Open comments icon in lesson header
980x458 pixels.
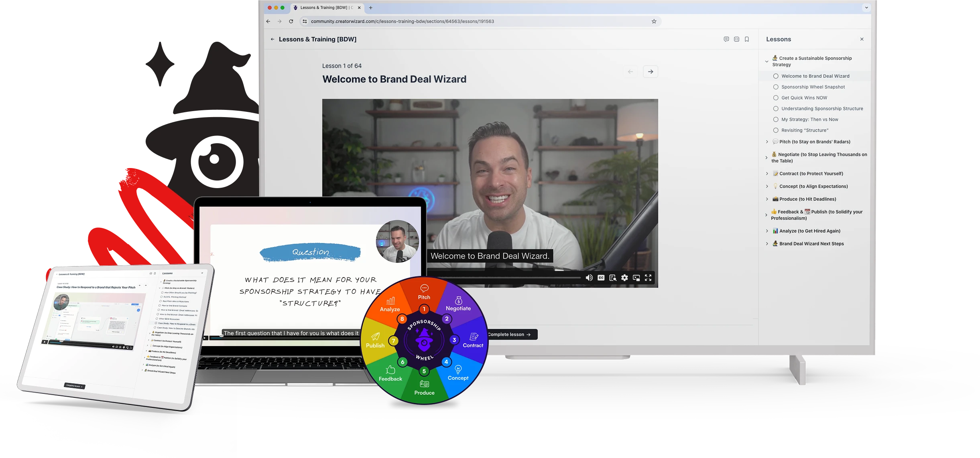coord(726,39)
